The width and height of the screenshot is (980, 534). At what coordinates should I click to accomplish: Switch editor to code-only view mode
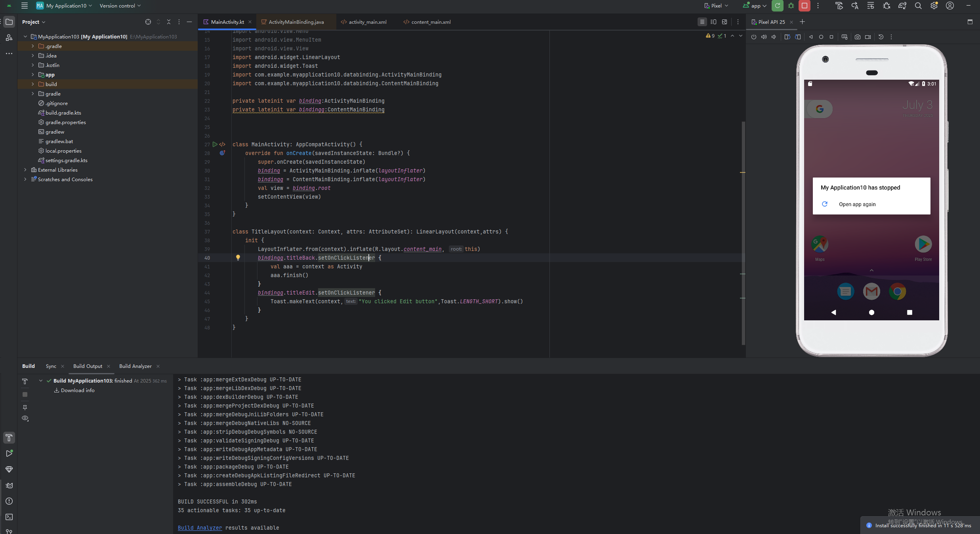[x=702, y=22]
